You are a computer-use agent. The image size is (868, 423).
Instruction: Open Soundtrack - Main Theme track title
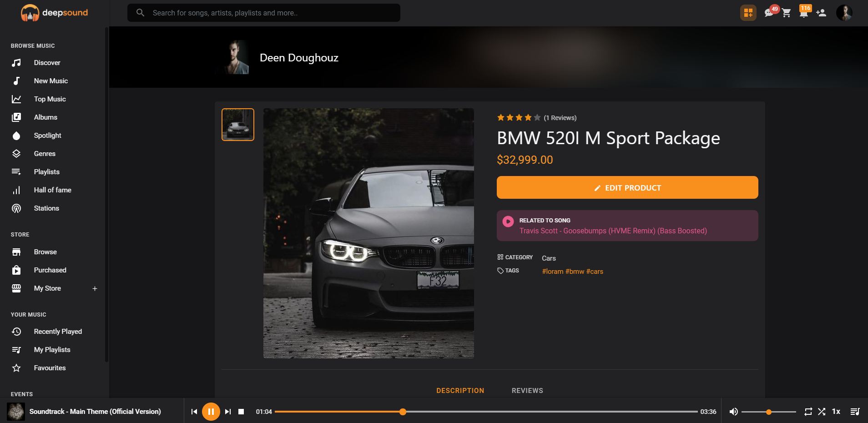tap(95, 412)
